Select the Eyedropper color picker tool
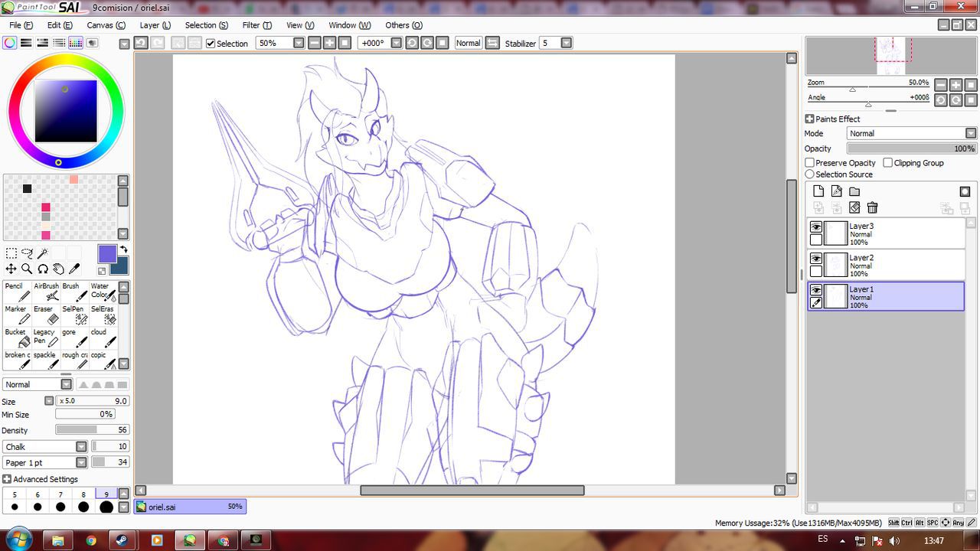 point(74,269)
